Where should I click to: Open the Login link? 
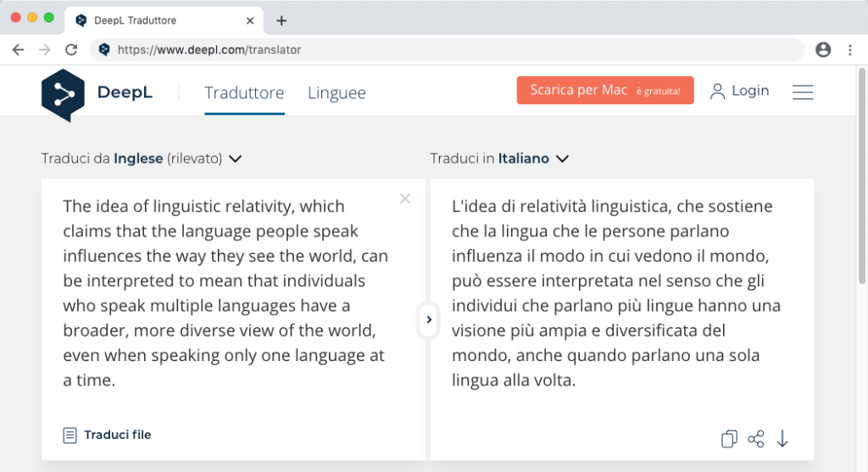(x=739, y=91)
